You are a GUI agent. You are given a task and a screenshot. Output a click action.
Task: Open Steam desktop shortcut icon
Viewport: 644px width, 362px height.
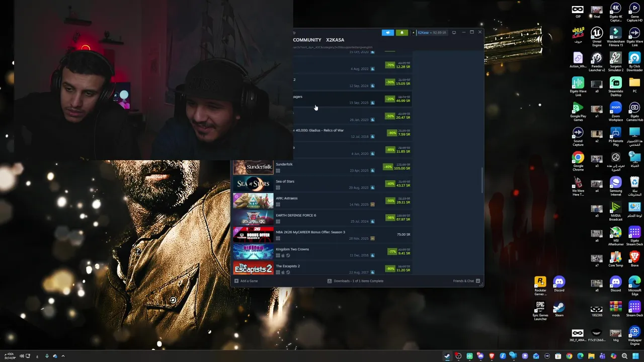point(559,309)
